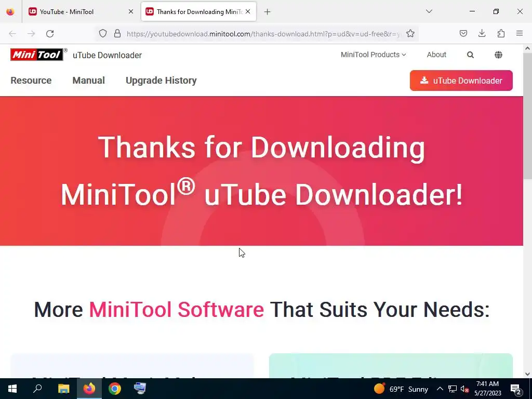The width and height of the screenshot is (532, 399).
Task: Click scrollbar up arrow on page
Action: pyautogui.click(x=527, y=48)
